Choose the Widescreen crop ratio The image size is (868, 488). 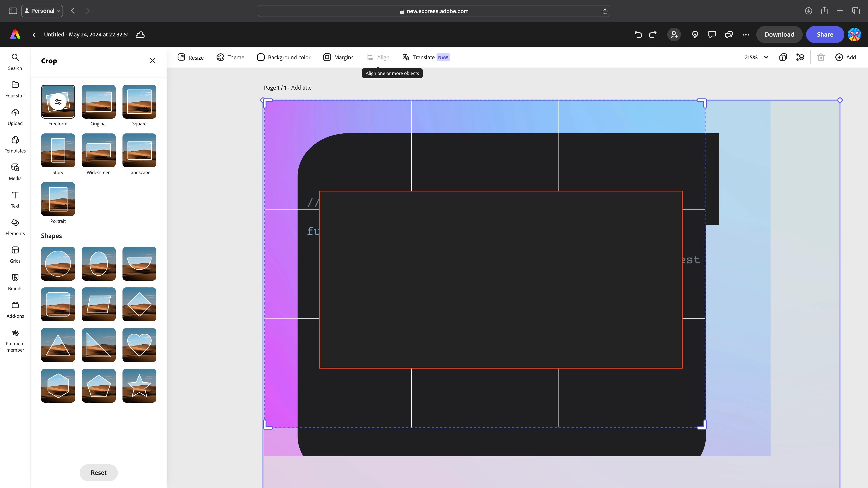(x=98, y=150)
